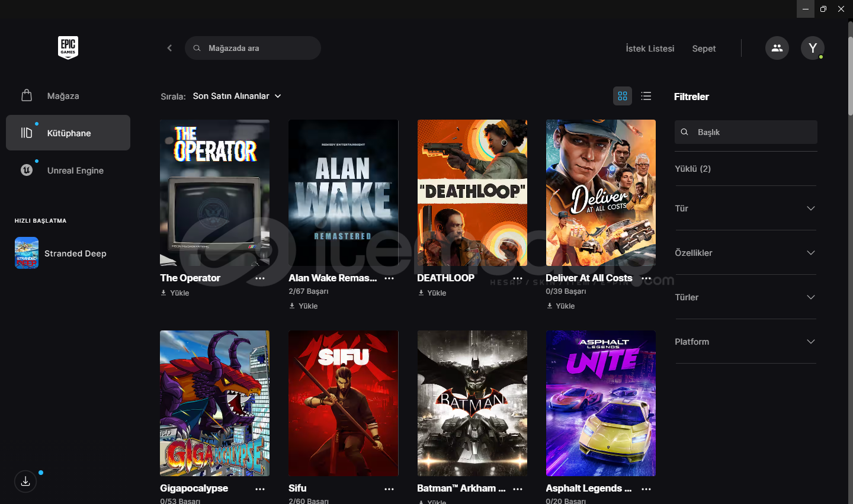Open İstek Listesi wishlist
Screen dimensions: 853x504
pyautogui.click(x=650, y=49)
